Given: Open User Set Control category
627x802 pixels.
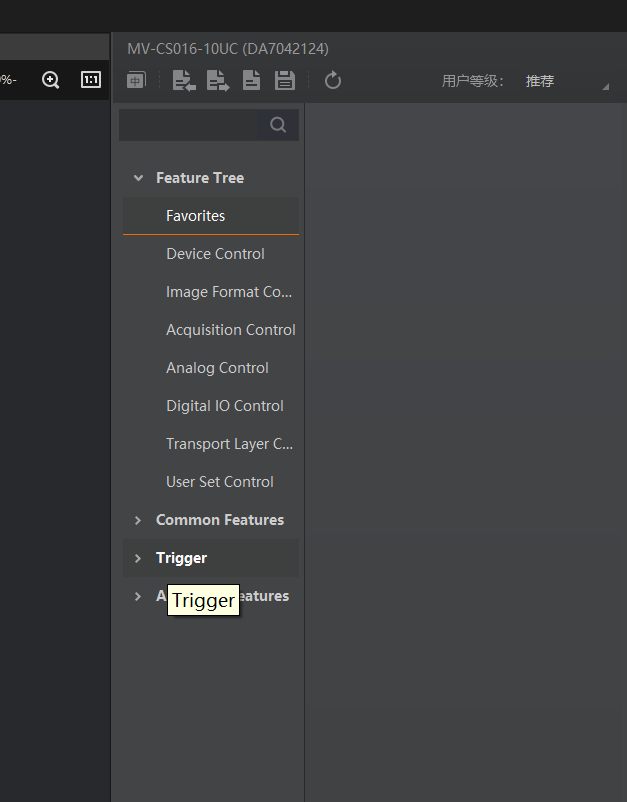Looking at the screenshot, I should [x=219, y=482].
